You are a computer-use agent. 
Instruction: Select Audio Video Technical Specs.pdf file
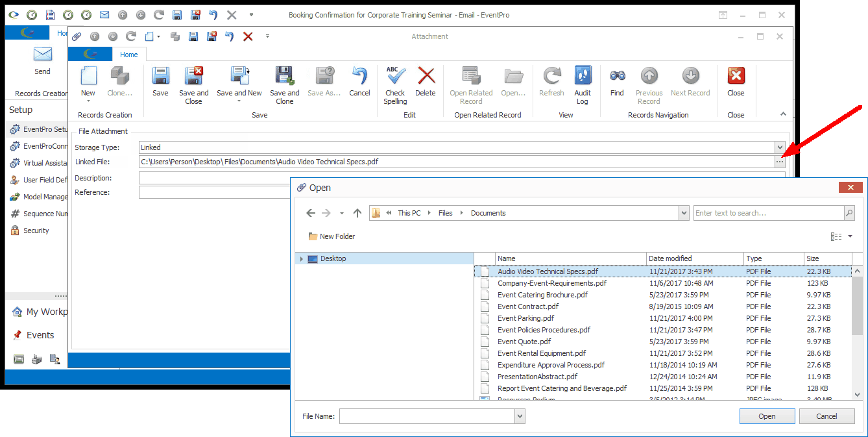pos(662,271)
